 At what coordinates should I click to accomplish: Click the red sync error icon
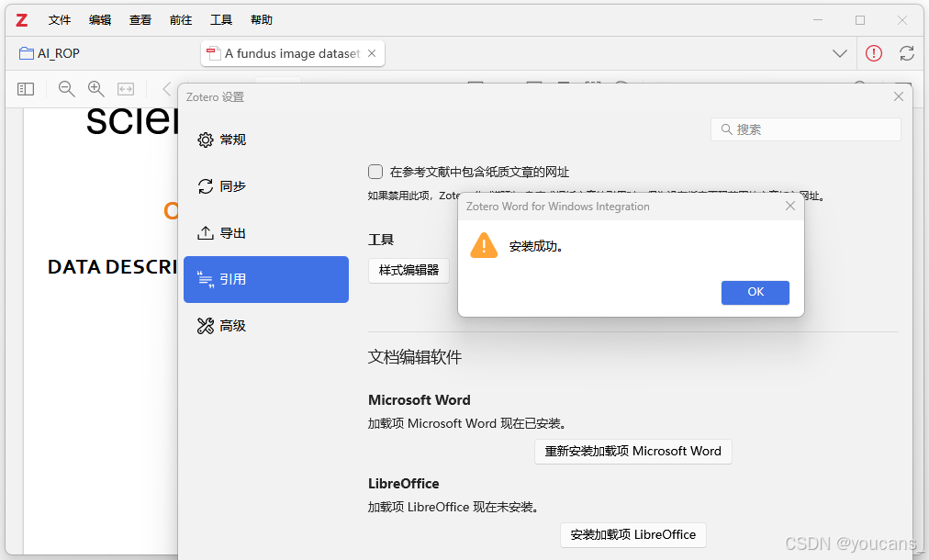[x=873, y=53]
